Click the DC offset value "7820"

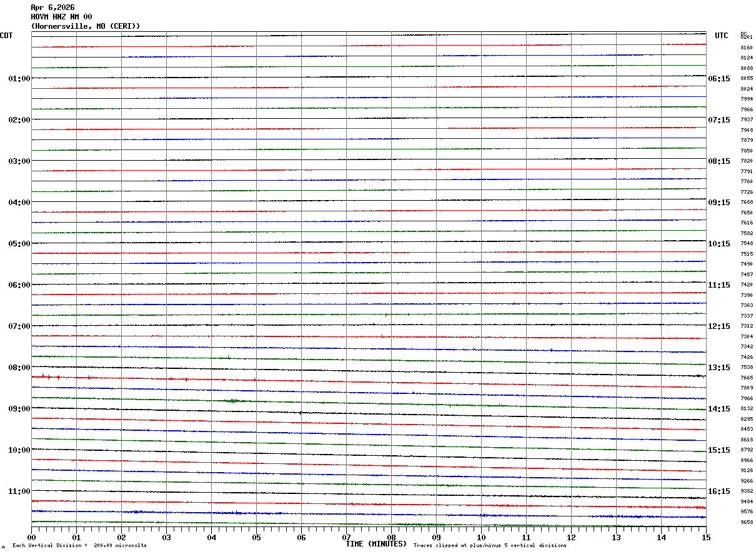747,161
